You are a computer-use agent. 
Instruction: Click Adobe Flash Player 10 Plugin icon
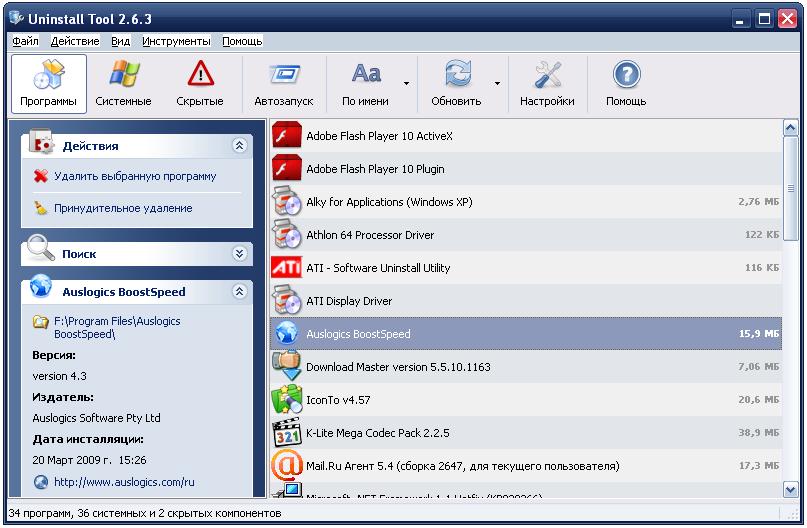(287, 168)
